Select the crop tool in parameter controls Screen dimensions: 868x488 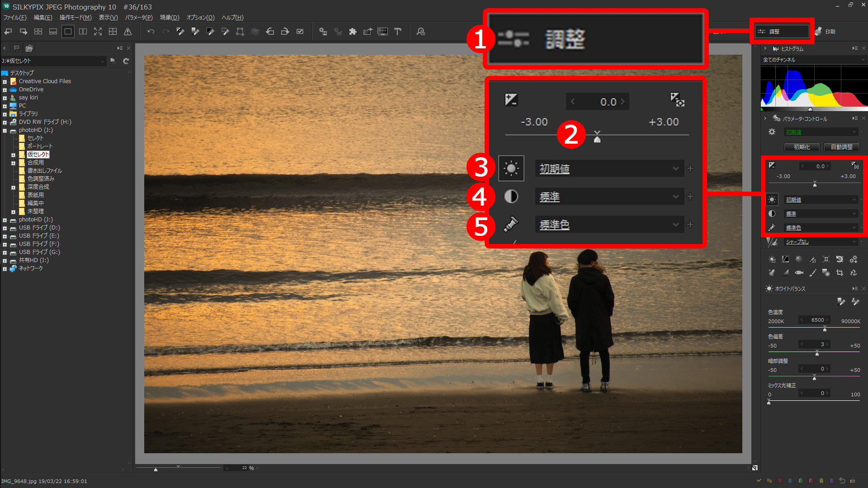pos(840,273)
